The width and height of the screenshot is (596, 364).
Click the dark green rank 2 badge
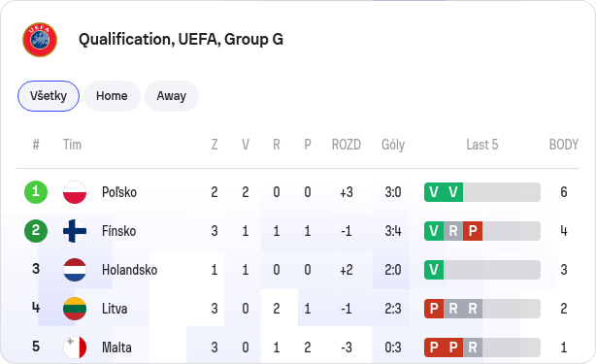click(x=36, y=231)
